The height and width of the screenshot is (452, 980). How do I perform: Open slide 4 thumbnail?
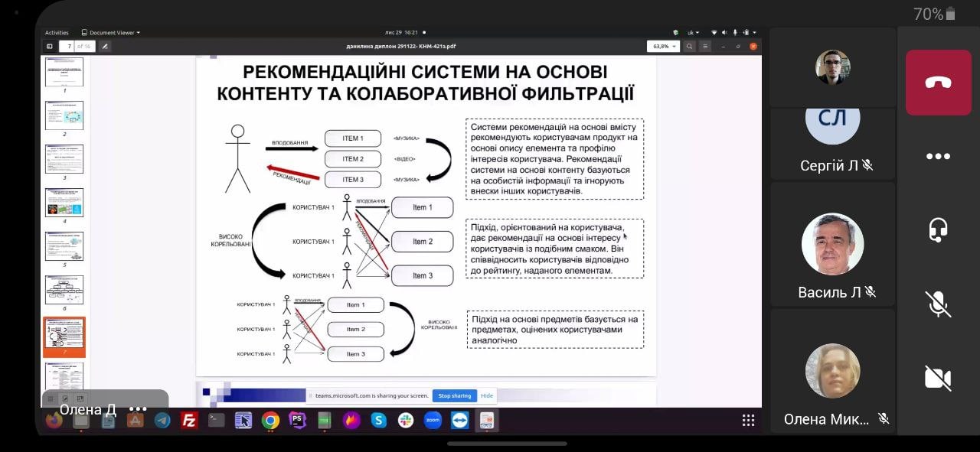coord(64,203)
